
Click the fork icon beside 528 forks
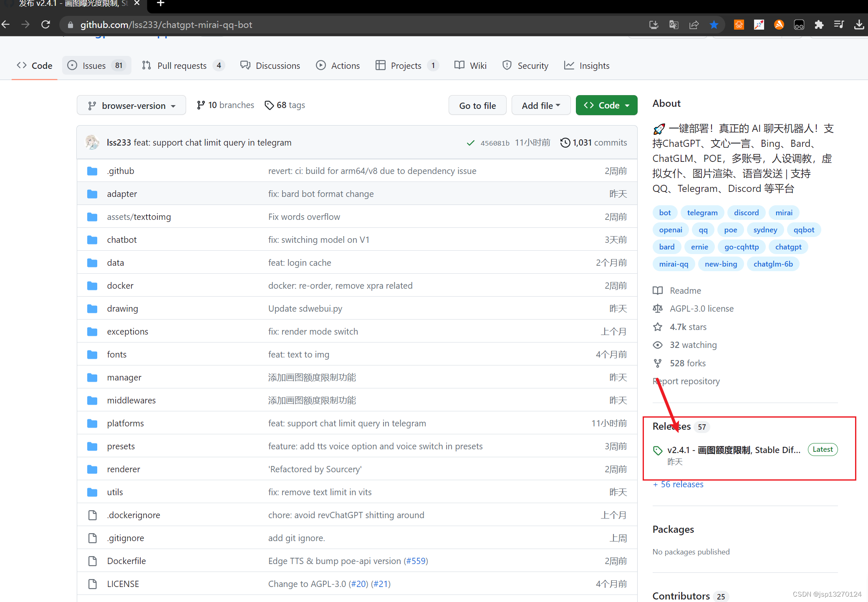point(658,363)
